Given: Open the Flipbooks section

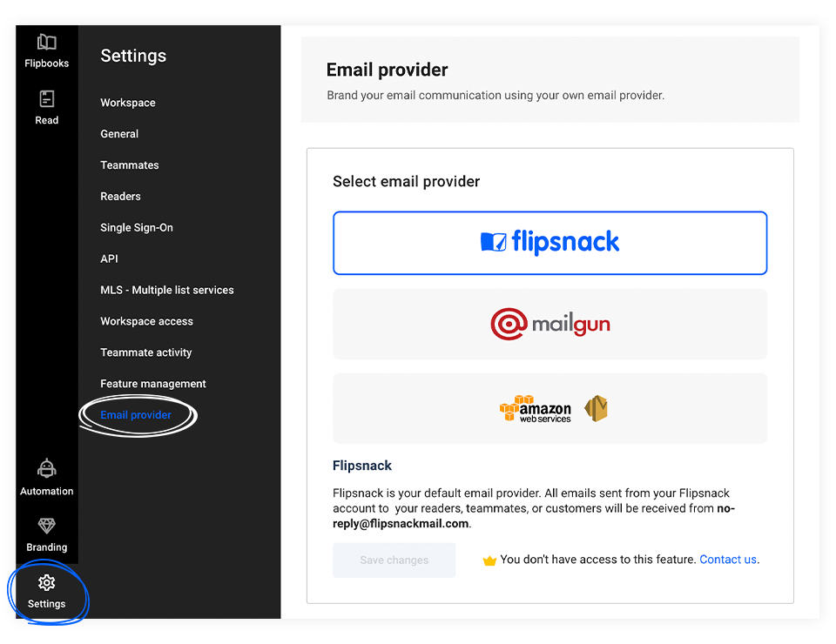Looking at the screenshot, I should [46, 50].
